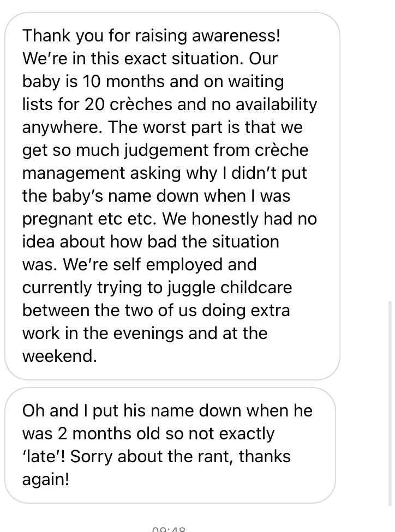
Task: Select the second message starting 'Oh and I put'
Action: coord(170,445)
